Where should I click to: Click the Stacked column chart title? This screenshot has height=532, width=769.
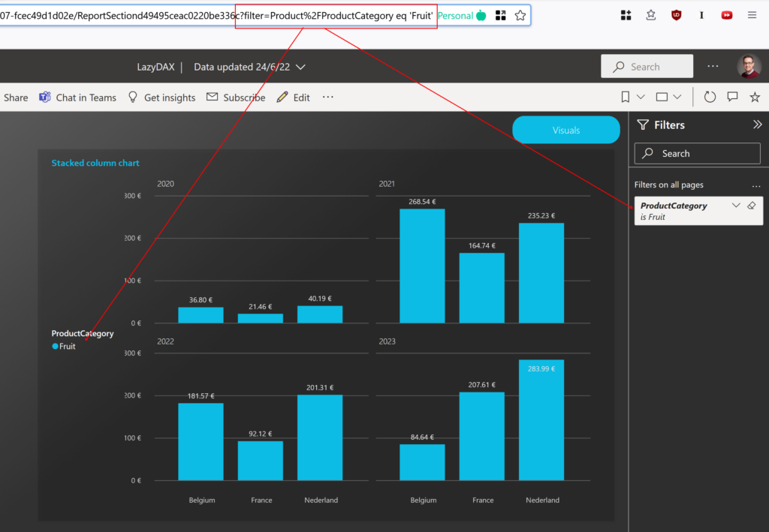(x=95, y=163)
